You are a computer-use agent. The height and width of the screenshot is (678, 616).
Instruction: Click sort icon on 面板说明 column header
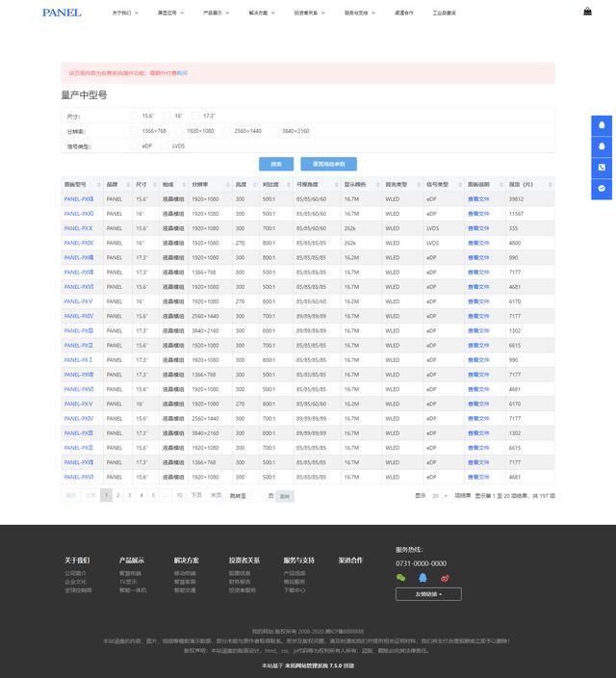501,185
